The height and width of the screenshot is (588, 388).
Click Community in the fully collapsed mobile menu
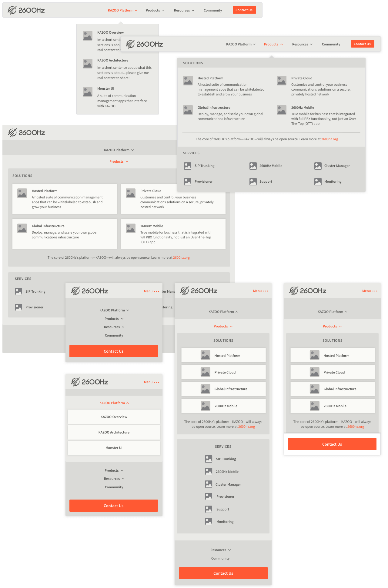click(114, 335)
